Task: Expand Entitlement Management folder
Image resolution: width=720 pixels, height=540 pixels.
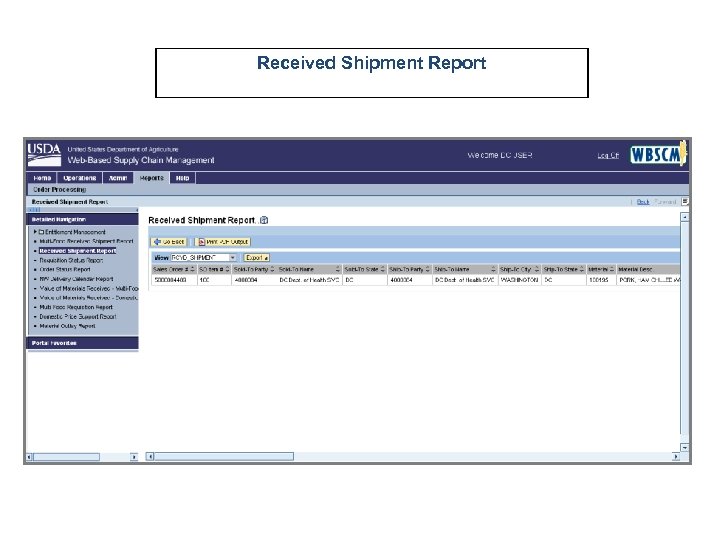Action: [x=35, y=232]
